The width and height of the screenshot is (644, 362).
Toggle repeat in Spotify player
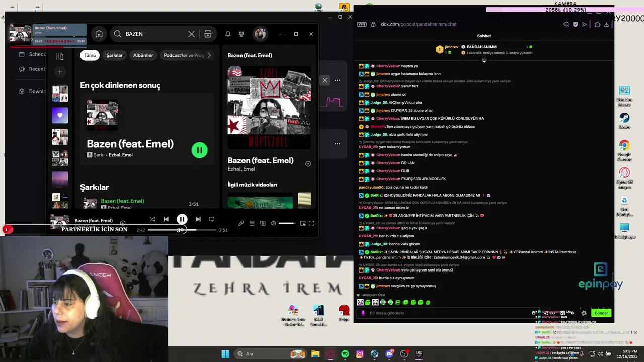(211, 219)
